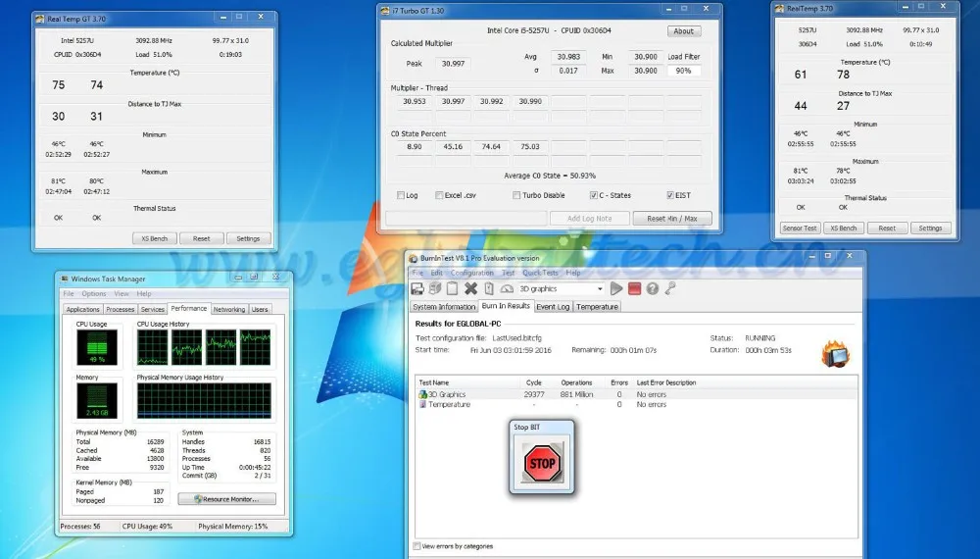Enable the Turbo Disable checkbox

[516, 195]
